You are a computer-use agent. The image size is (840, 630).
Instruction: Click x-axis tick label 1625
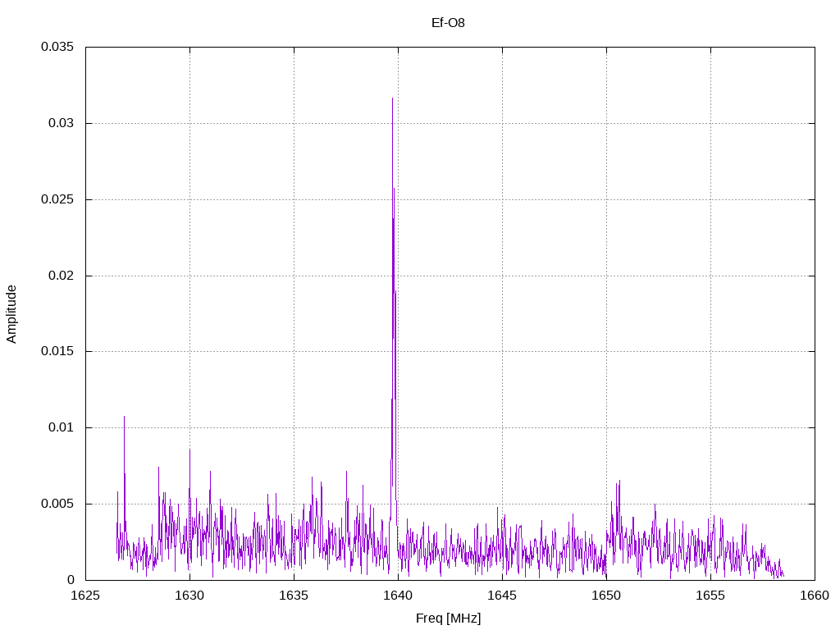(85, 596)
